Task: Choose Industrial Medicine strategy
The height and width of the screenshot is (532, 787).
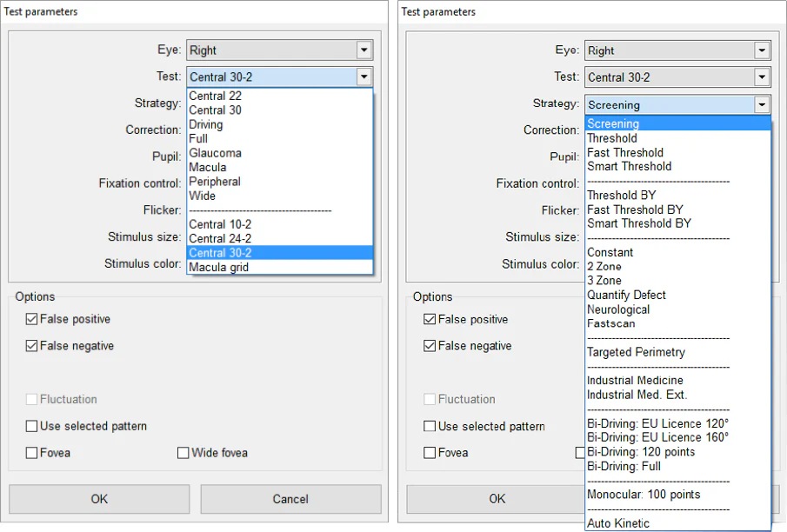Action: pos(677,381)
